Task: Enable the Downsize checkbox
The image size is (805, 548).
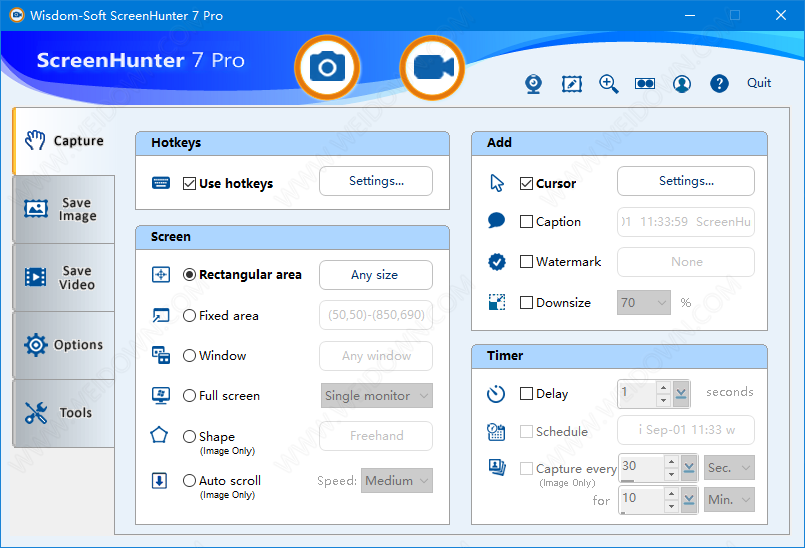Action: (x=526, y=303)
